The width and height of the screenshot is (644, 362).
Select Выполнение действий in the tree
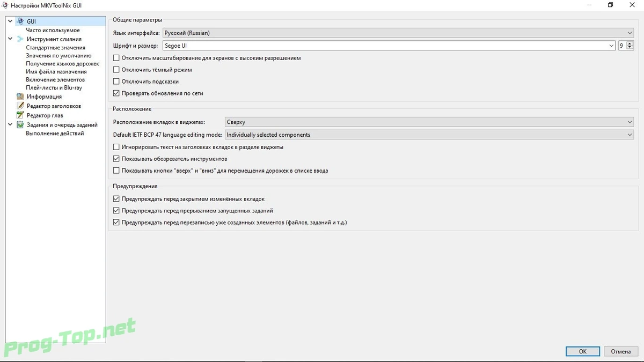click(x=55, y=134)
